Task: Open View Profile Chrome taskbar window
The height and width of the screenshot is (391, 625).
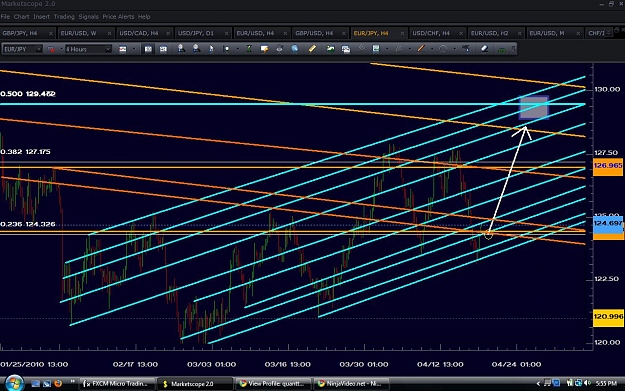Action: pos(272,383)
